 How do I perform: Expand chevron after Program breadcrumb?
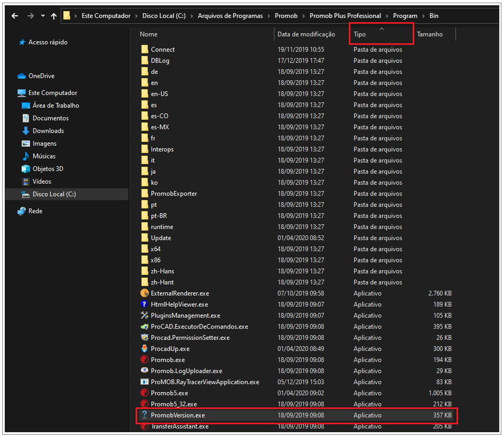(x=423, y=16)
